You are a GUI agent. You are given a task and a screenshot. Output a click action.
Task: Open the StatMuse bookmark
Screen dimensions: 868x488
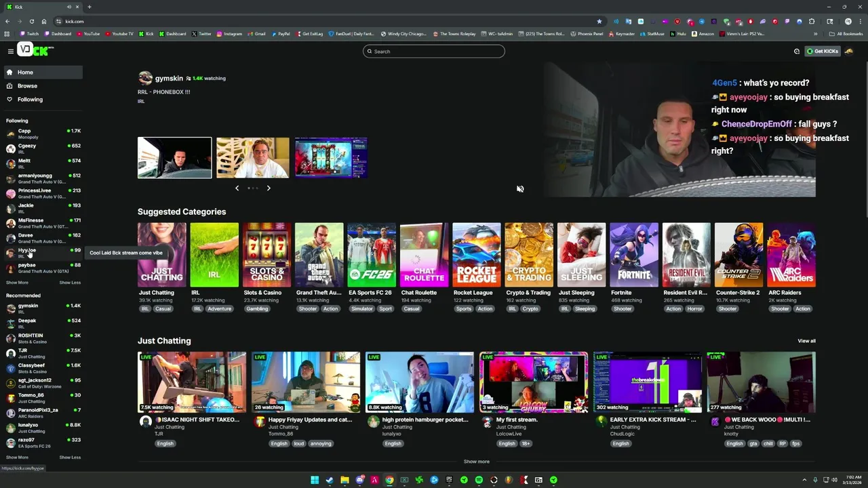(652, 34)
